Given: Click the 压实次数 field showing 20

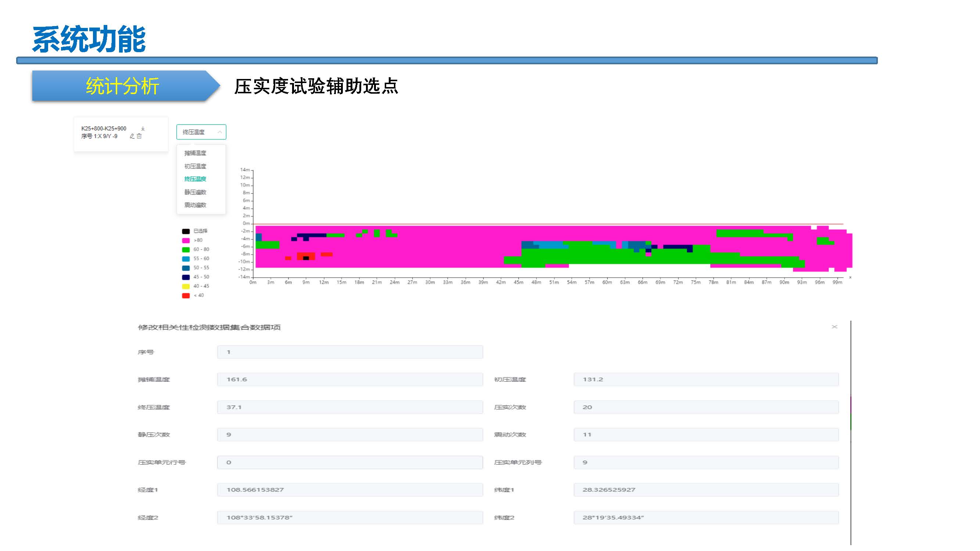Looking at the screenshot, I should coord(706,407).
